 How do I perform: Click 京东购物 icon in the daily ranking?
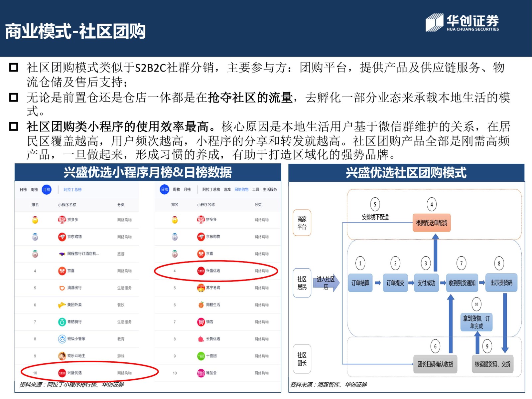(x=201, y=237)
